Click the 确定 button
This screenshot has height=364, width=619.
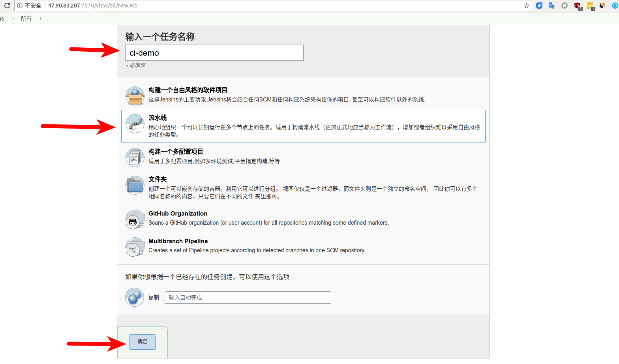(x=143, y=342)
